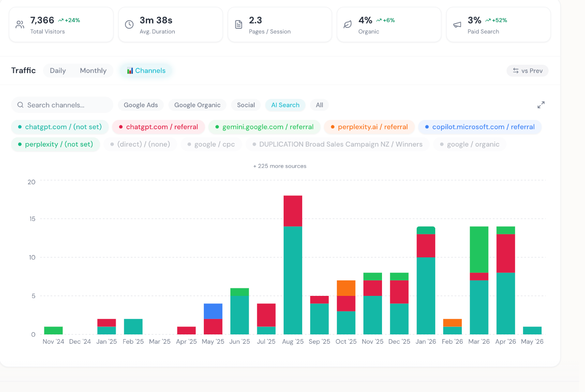Image resolution: width=585 pixels, height=392 pixels.
Task: Click the swap arrows icon in vs Prev
Action: [x=516, y=70]
